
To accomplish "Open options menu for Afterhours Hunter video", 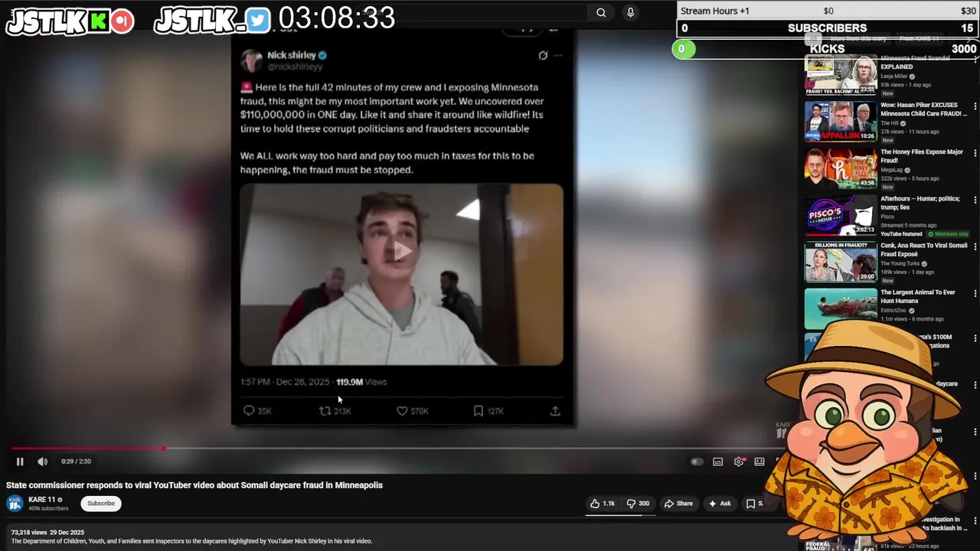I will point(975,200).
